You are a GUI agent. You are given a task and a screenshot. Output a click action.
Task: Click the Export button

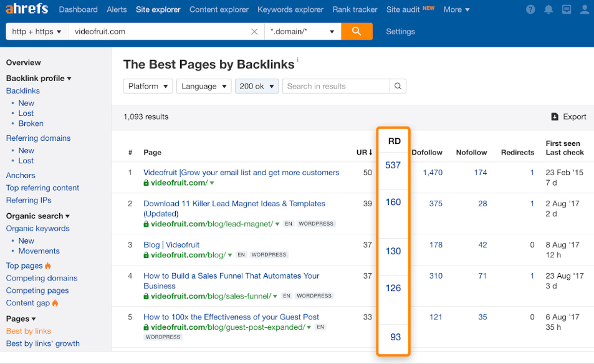[568, 117]
